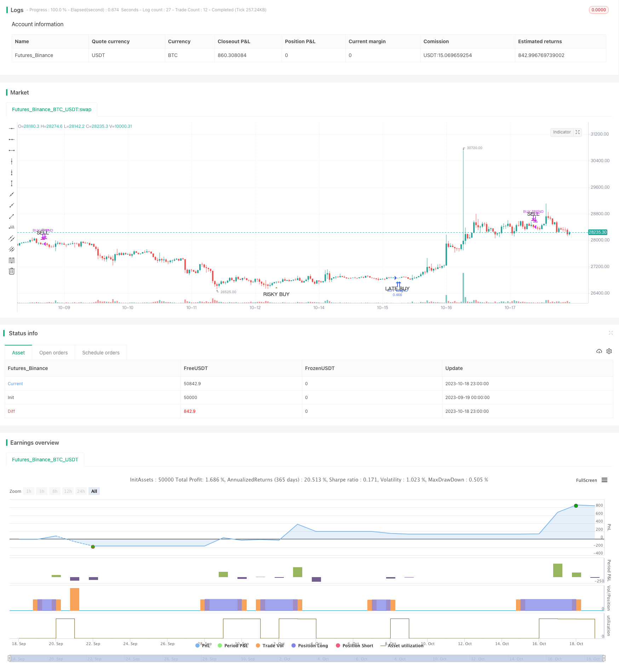
Task: Click the Current row link in assets
Action: point(15,384)
